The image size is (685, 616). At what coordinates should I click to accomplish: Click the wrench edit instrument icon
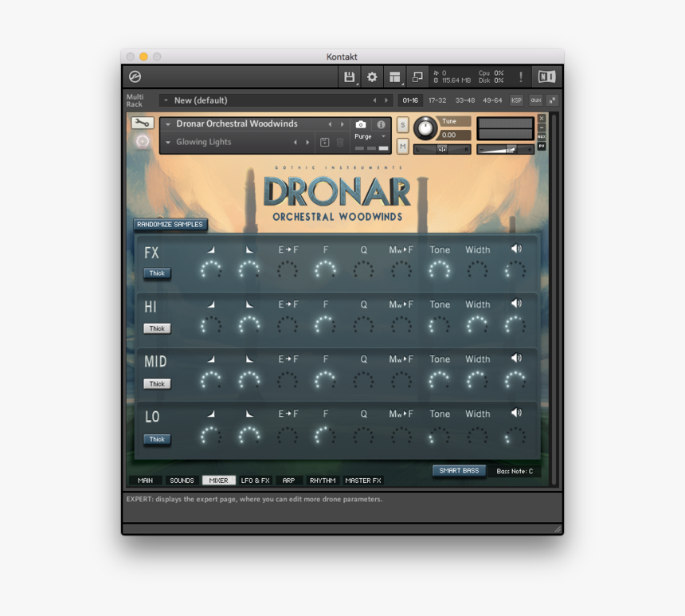pos(143,124)
